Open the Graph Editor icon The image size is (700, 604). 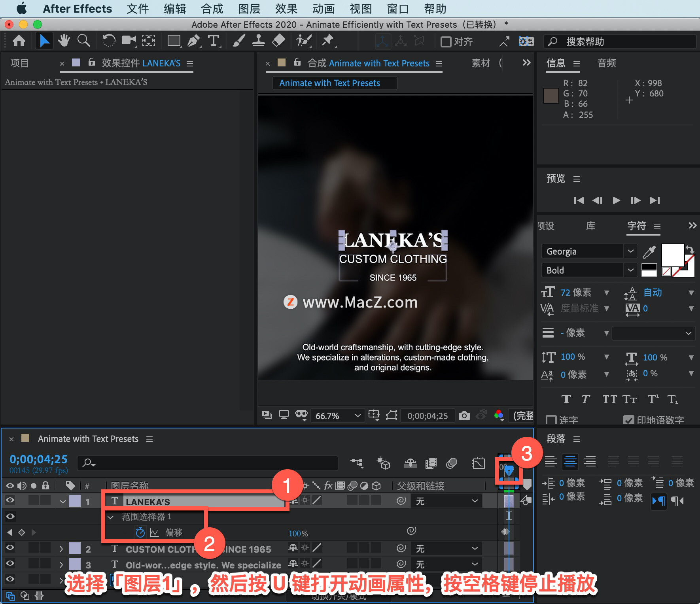click(479, 463)
